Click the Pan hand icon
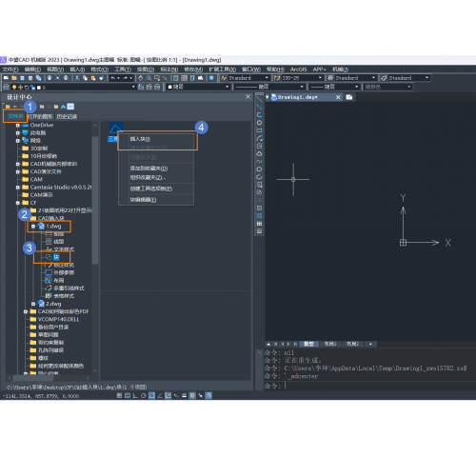The width and height of the screenshot is (476, 457). click(x=141, y=78)
